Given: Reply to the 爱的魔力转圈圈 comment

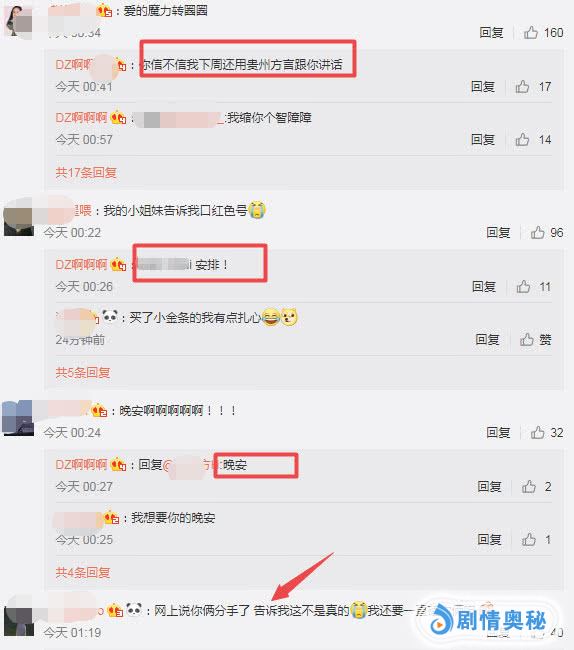Looking at the screenshot, I should pos(491,32).
